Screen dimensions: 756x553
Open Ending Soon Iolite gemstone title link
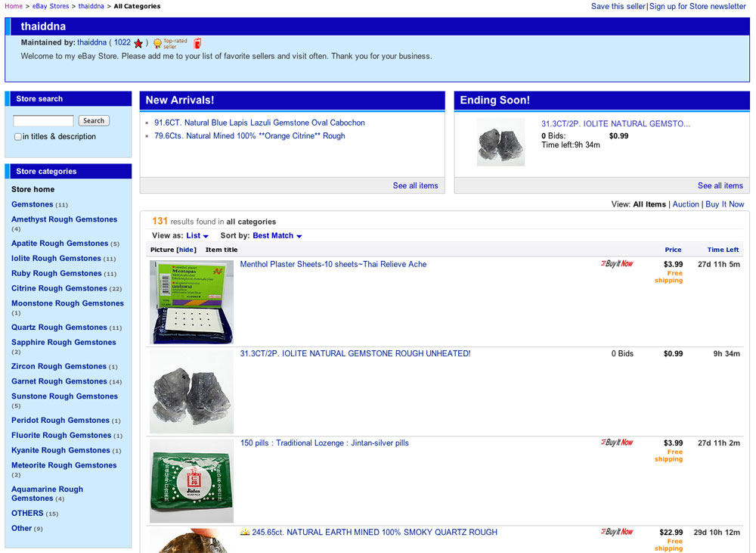pyautogui.click(x=615, y=123)
